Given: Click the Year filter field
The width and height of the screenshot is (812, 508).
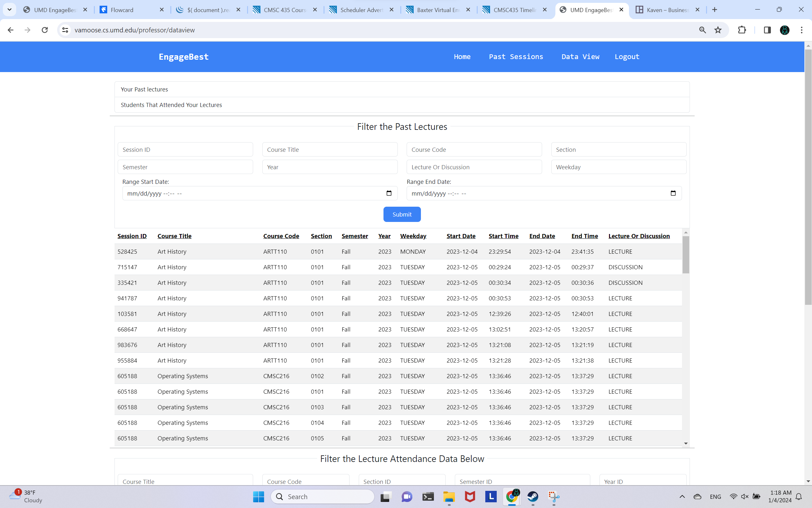Looking at the screenshot, I should pyautogui.click(x=330, y=167).
